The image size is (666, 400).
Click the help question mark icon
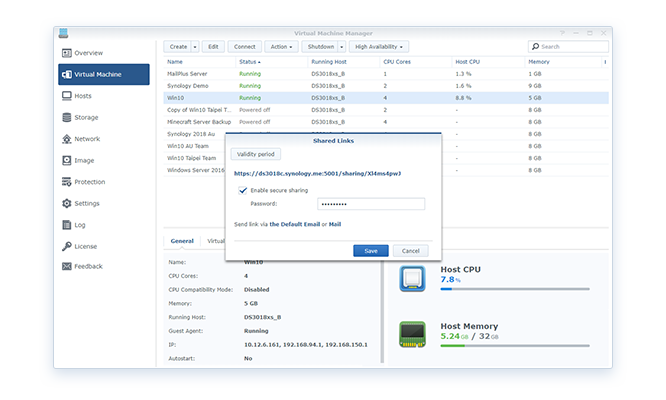point(562,33)
